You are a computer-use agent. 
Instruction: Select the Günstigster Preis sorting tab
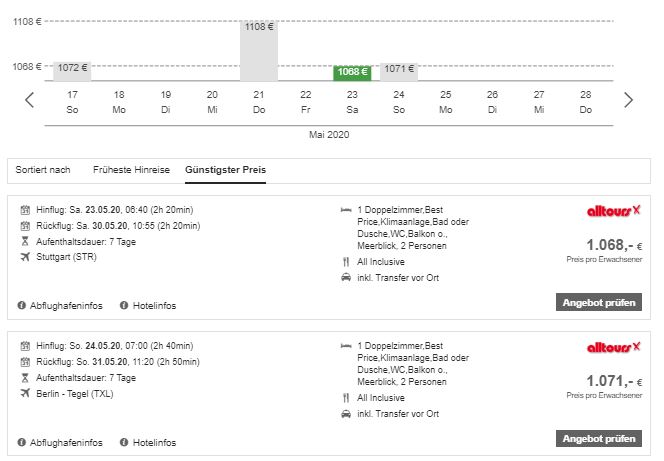tap(225, 170)
